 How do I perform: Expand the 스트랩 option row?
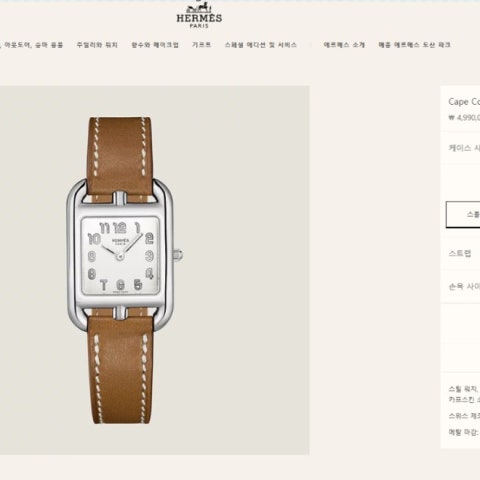coord(460,253)
